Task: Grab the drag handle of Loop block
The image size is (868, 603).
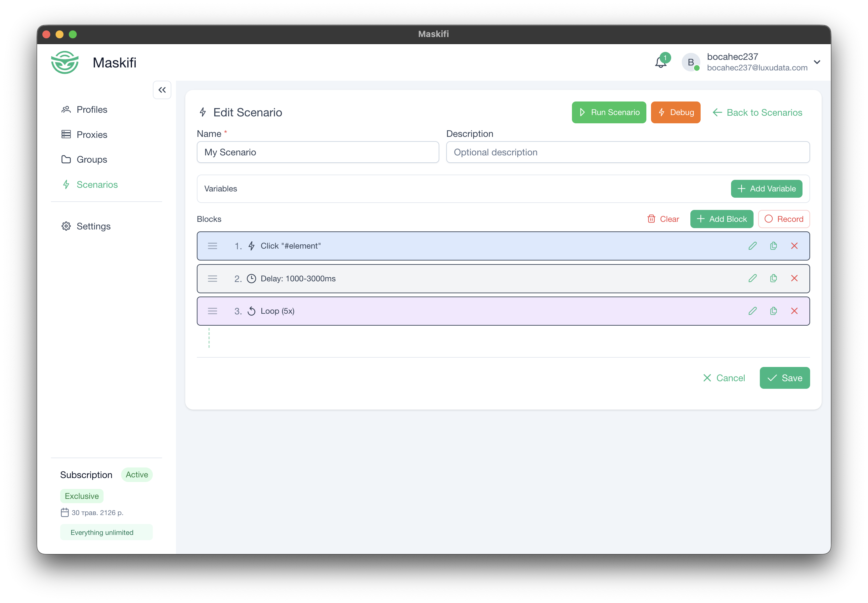Action: click(x=212, y=311)
